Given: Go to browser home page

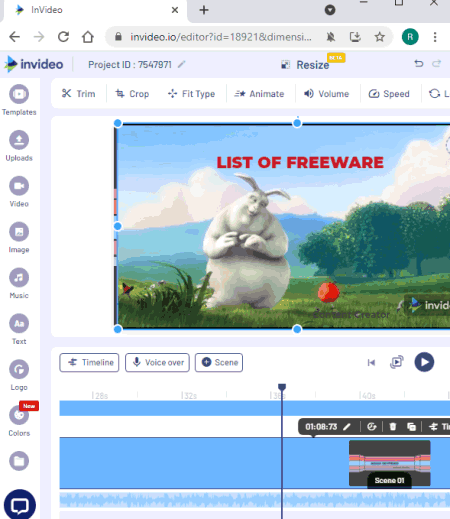Looking at the screenshot, I should pyautogui.click(x=88, y=37).
